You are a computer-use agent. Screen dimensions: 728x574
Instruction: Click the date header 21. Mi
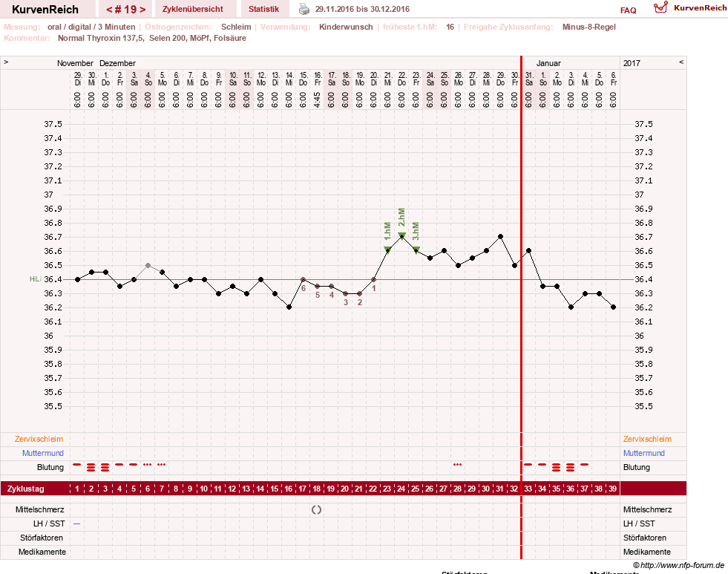pos(388,79)
